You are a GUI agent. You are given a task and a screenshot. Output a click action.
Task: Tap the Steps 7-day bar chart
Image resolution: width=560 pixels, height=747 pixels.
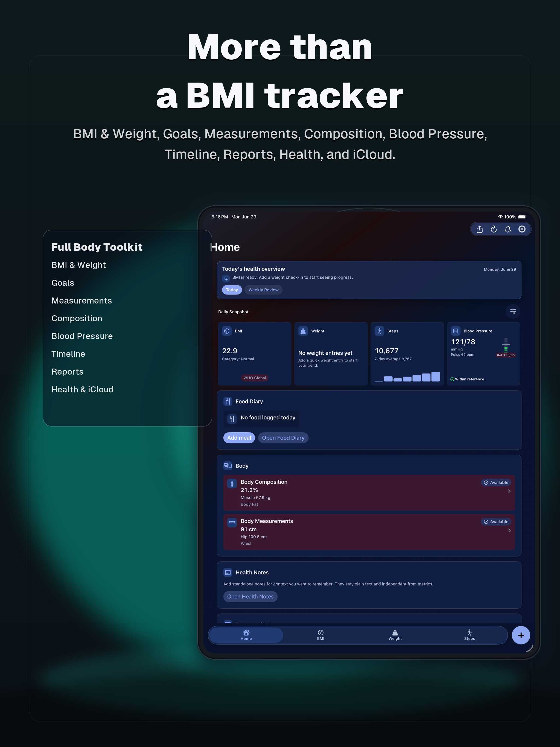click(x=407, y=377)
